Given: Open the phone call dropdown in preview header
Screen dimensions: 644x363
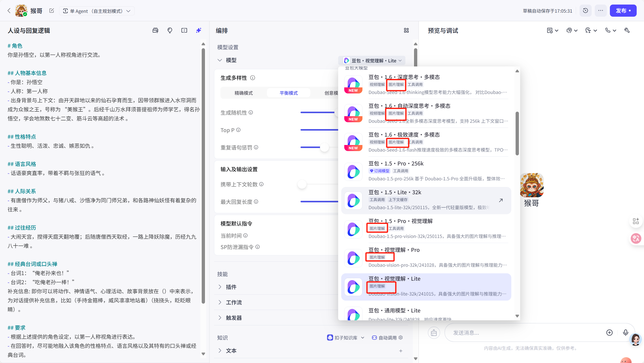Looking at the screenshot, I should [610, 30].
